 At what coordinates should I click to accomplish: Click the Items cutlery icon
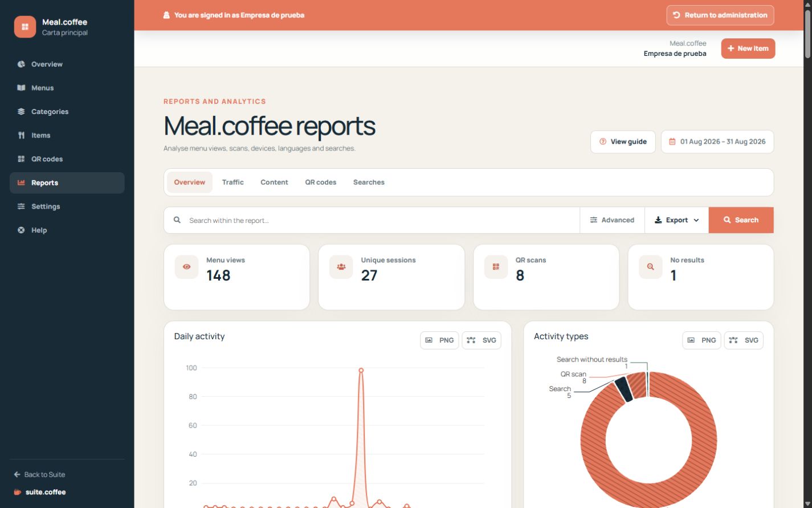tap(21, 135)
